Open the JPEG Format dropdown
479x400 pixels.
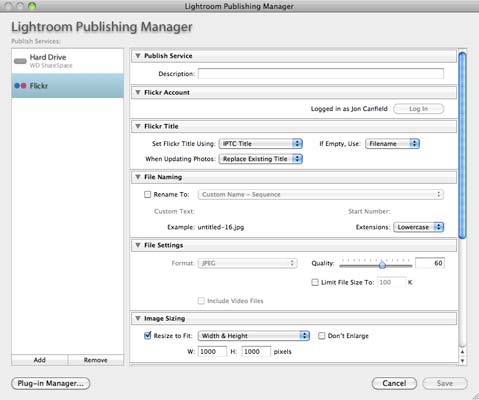click(247, 263)
